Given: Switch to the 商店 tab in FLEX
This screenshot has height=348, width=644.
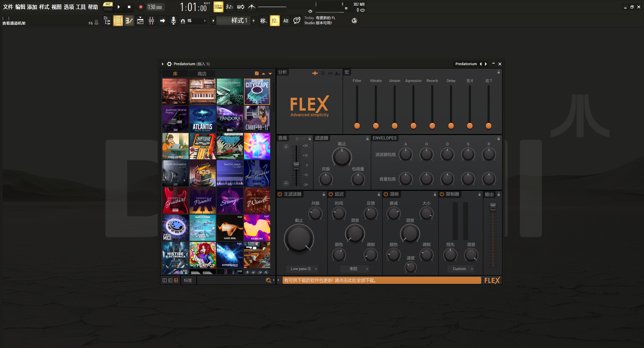Looking at the screenshot, I should [x=202, y=73].
